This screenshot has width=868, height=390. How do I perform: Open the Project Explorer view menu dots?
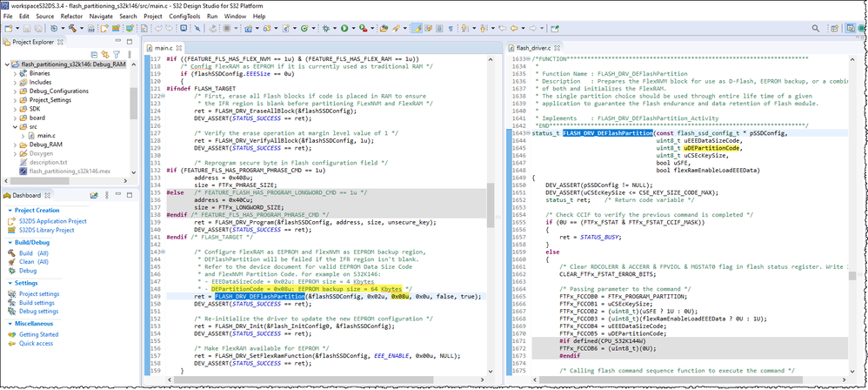pos(130,54)
